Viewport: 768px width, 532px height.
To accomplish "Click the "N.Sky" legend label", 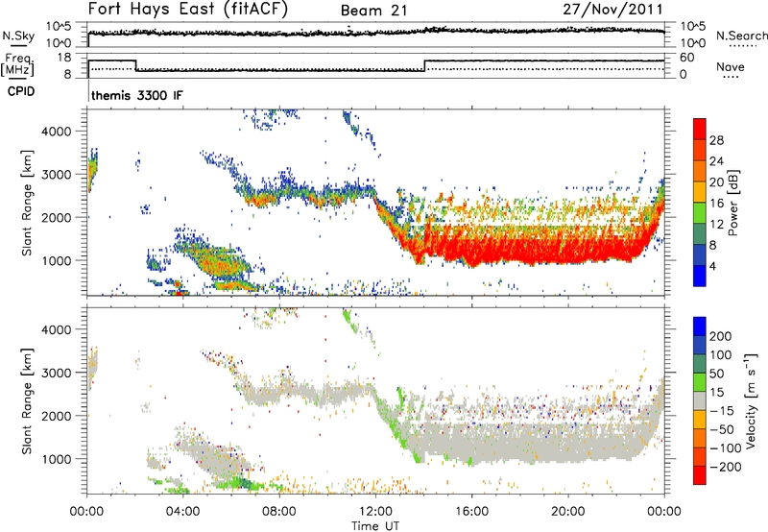I will point(18,36).
